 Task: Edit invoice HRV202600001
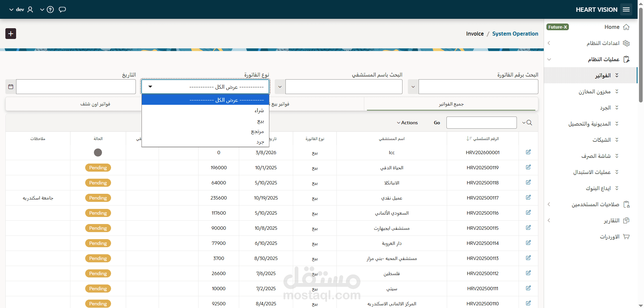pyautogui.click(x=528, y=152)
